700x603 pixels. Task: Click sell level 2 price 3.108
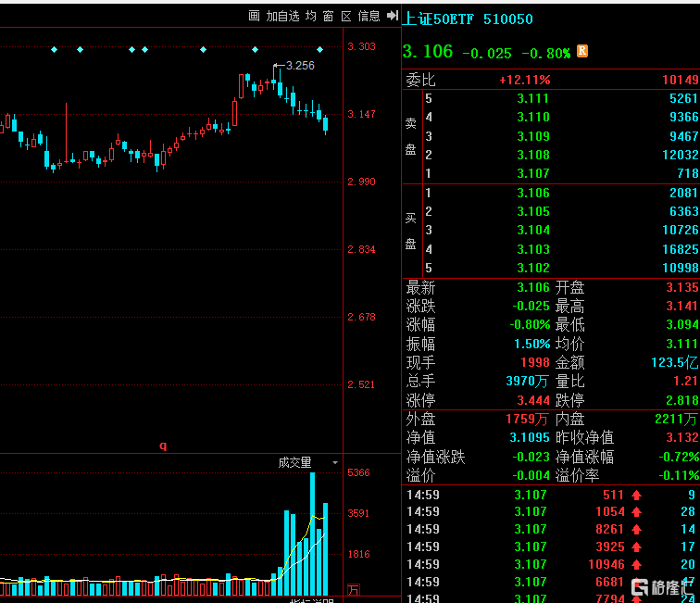[x=533, y=156]
